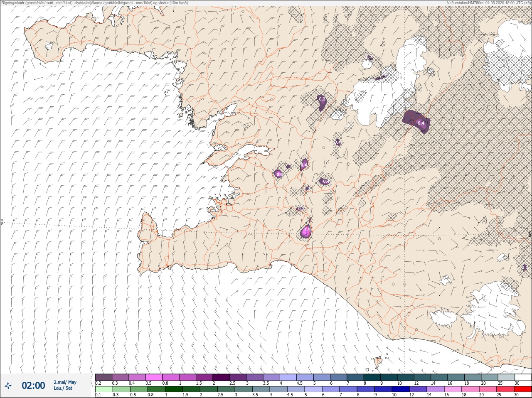The image size is (532, 398).
Task: Pick the lower legend navy blue swatch after 10
Action: (400, 389)
